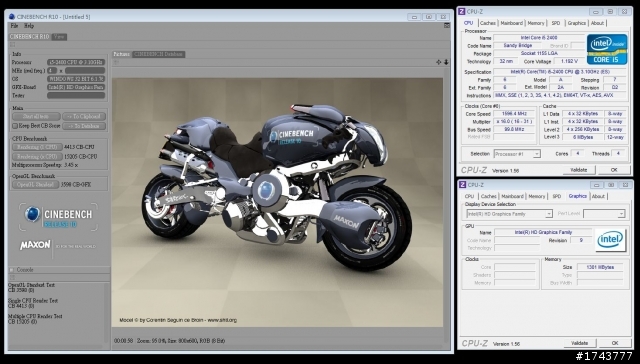Switch to the CINEBENCH Database tab

click(159, 54)
